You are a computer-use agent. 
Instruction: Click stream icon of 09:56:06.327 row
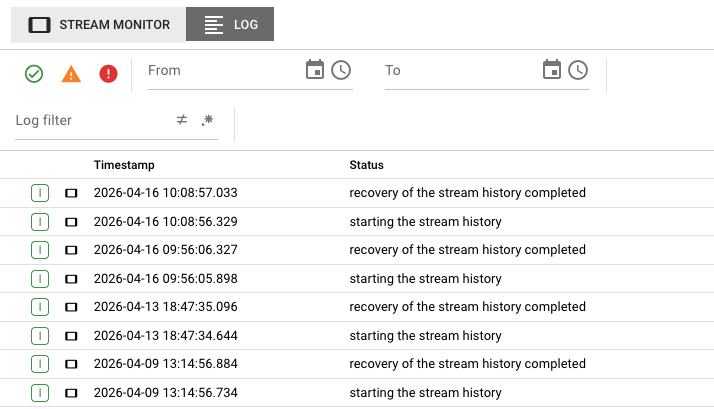(71, 250)
